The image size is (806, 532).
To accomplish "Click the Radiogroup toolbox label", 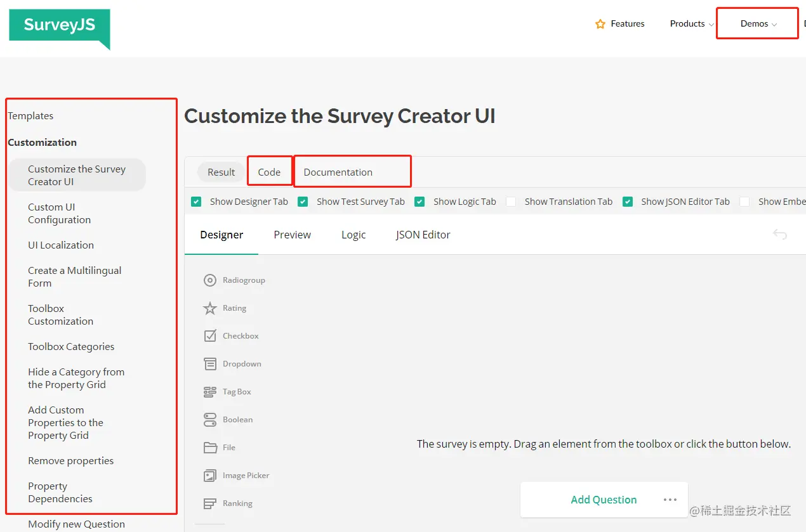I will pos(244,280).
